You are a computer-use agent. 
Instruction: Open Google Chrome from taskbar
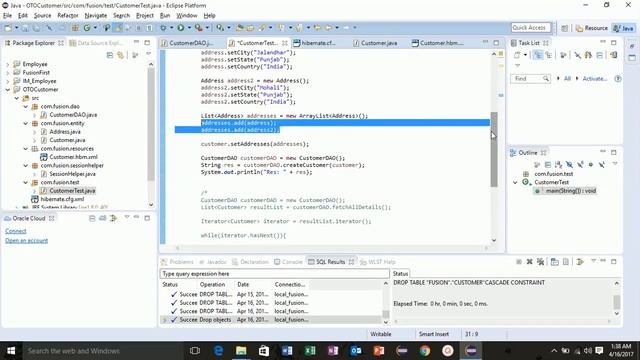coord(424,351)
